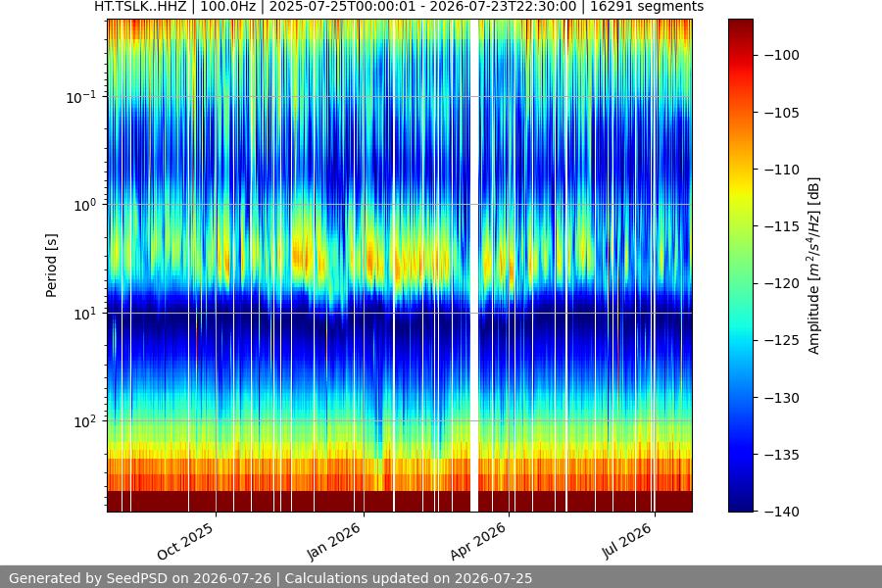
Task: Click the 'Apr 2026' x-axis label
Action: pos(478,541)
